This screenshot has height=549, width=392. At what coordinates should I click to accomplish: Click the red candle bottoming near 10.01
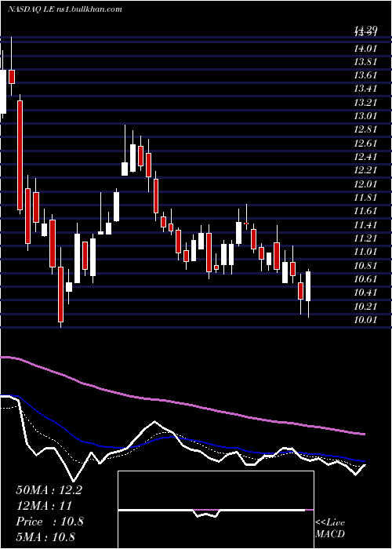coord(61,294)
